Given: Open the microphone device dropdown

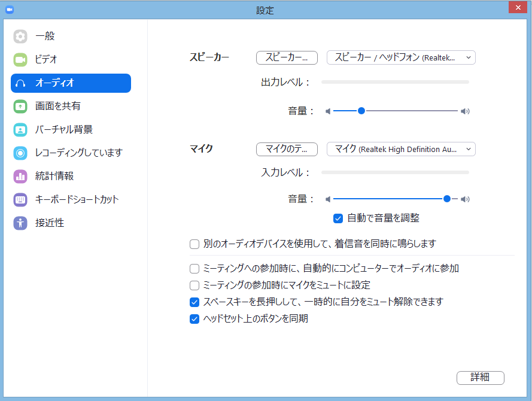Looking at the screenshot, I should coord(401,149).
